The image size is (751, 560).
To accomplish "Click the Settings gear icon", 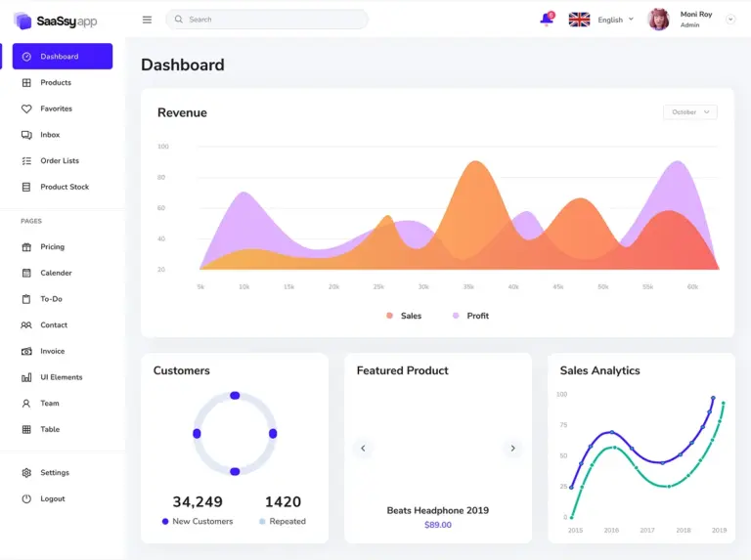I will point(26,473).
